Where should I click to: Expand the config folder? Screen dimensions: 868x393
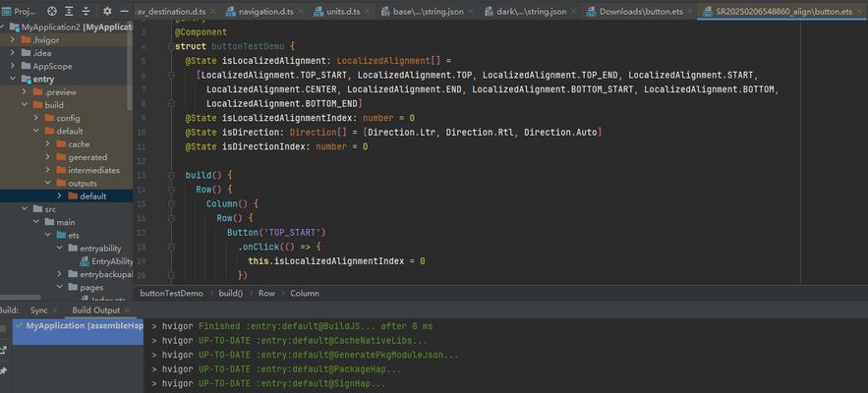click(36, 118)
